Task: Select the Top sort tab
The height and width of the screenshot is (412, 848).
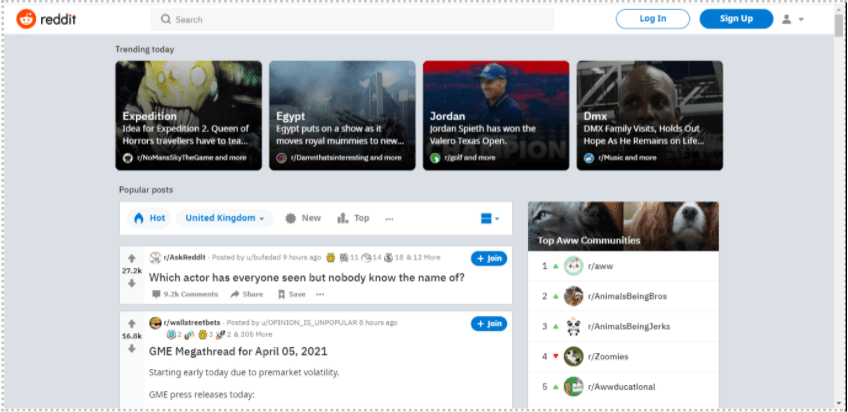Action: [x=353, y=218]
